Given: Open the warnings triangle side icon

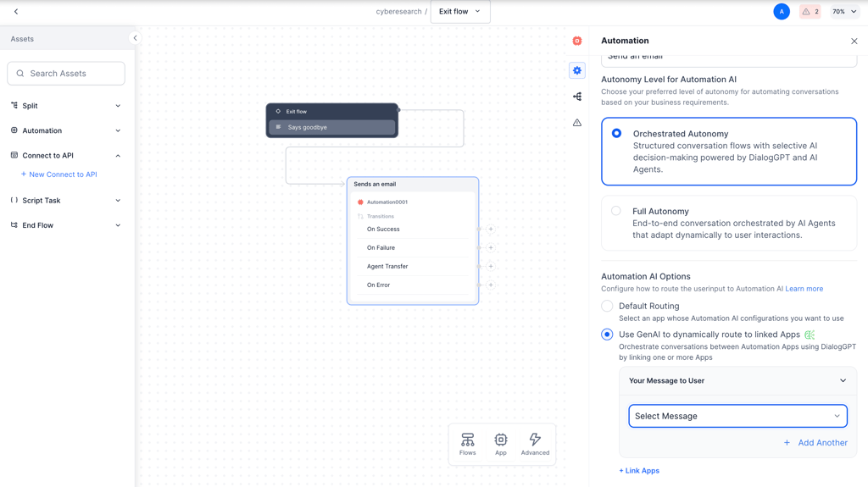Looking at the screenshot, I should tap(576, 122).
